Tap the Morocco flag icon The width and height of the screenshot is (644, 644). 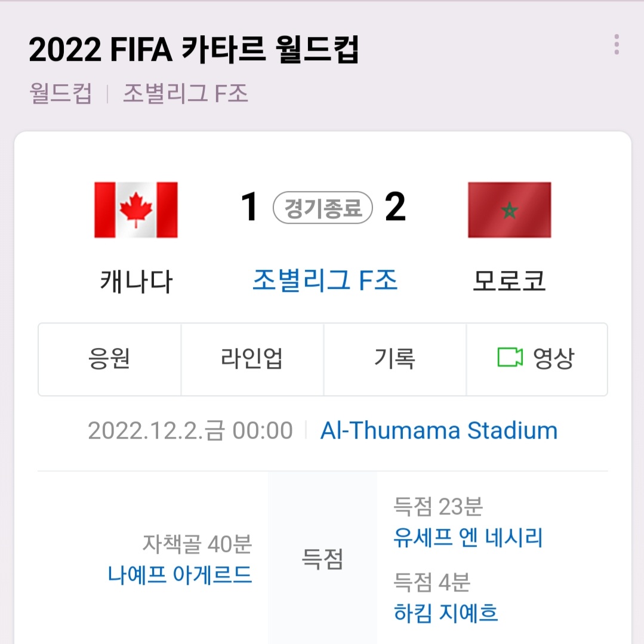pos(509,210)
